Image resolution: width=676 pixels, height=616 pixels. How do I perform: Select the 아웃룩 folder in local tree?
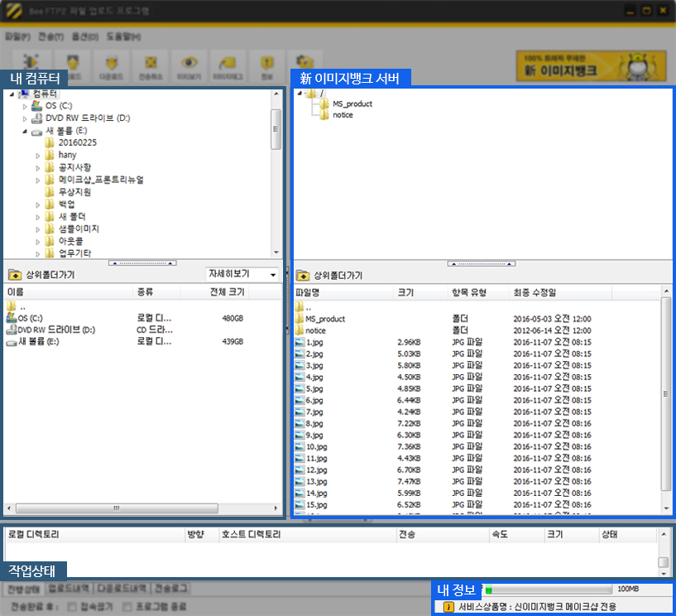(70, 241)
